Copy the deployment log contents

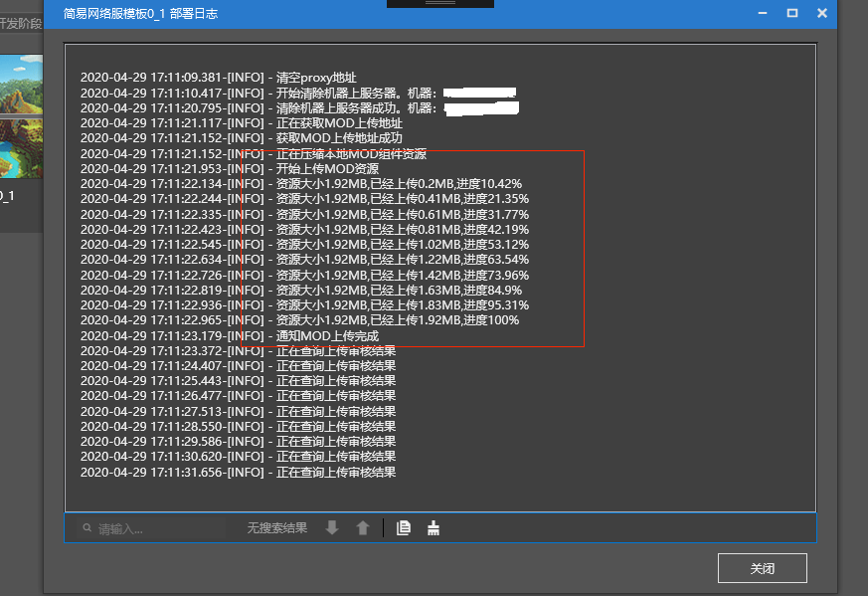tap(404, 528)
